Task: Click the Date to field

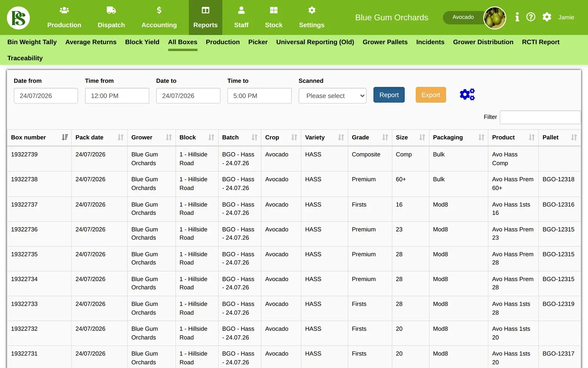Action: 188,96
